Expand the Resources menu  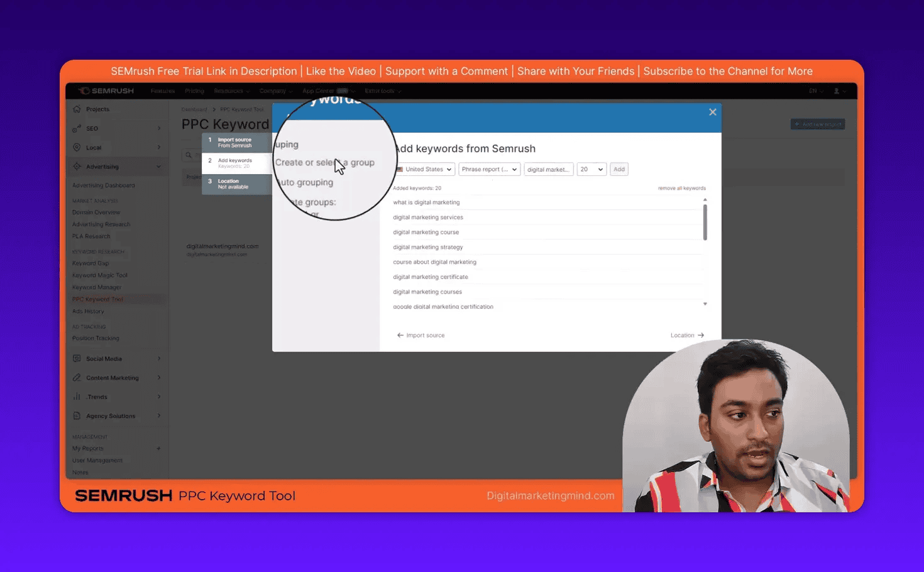pos(231,91)
